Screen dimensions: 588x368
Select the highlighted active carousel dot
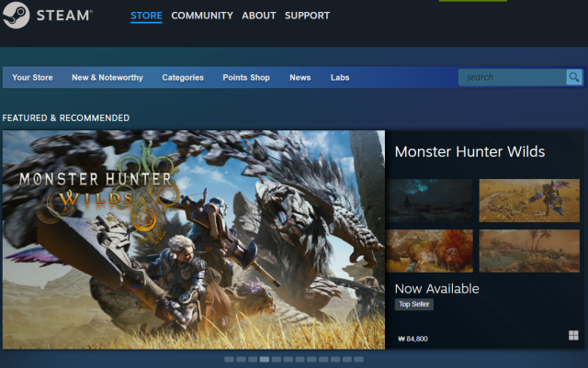click(x=265, y=360)
